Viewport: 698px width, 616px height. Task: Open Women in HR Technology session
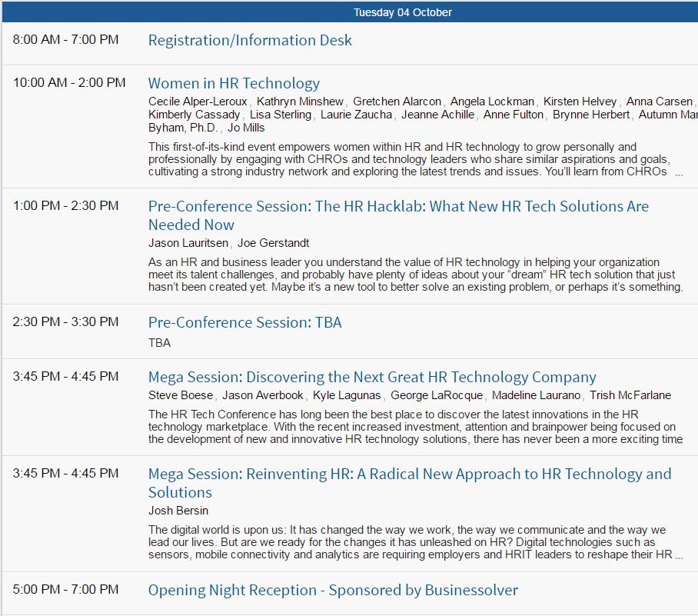tap(234, 84)
